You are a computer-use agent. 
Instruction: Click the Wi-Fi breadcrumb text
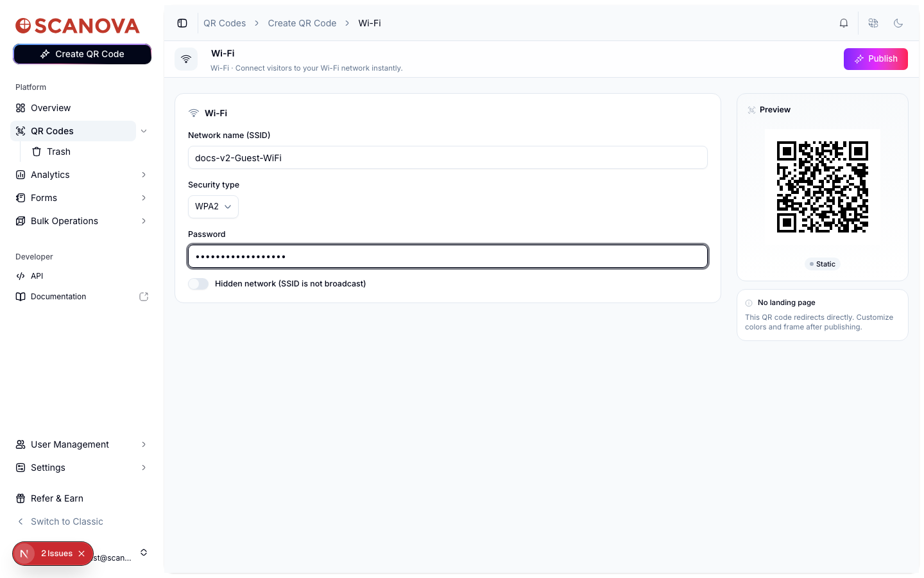point(370,23)
